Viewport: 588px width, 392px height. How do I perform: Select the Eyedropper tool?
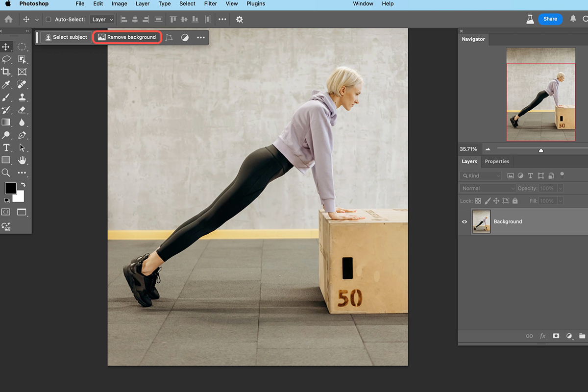[6, 84]
